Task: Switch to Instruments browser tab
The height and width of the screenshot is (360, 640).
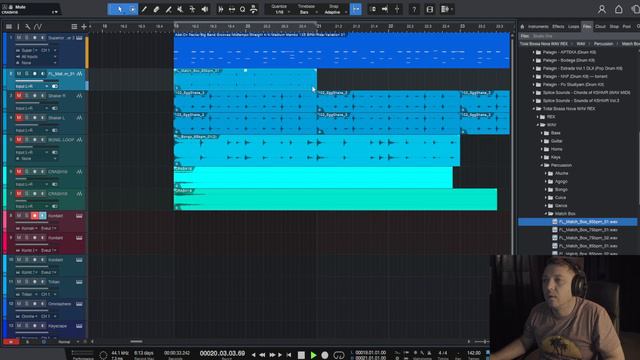Action: [538, 27]
